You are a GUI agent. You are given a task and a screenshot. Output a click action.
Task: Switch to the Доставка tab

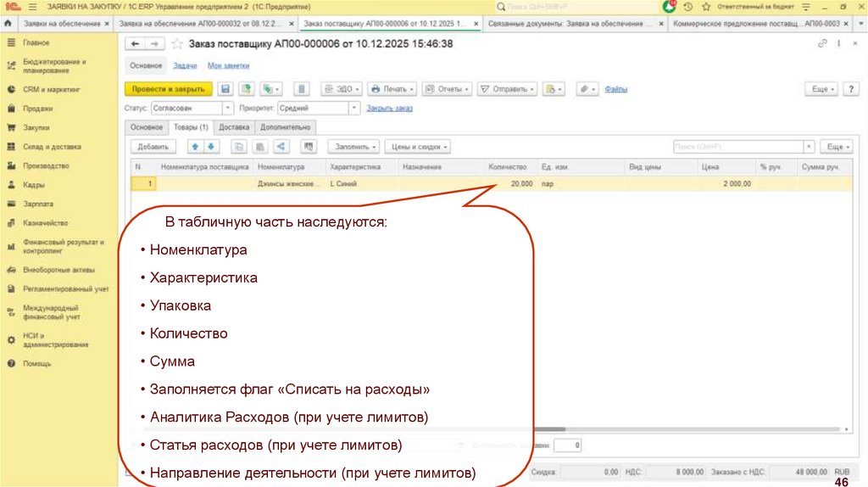tap(233, 127)
